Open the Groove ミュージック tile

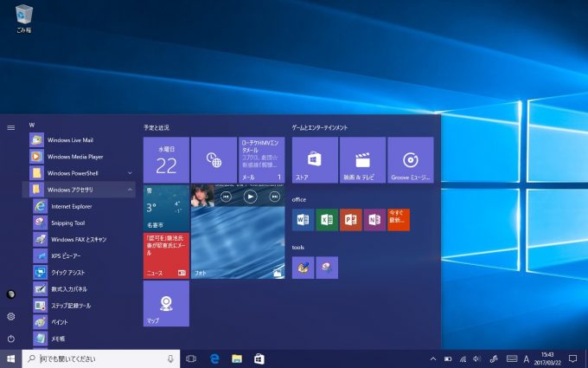click(411, 160)
